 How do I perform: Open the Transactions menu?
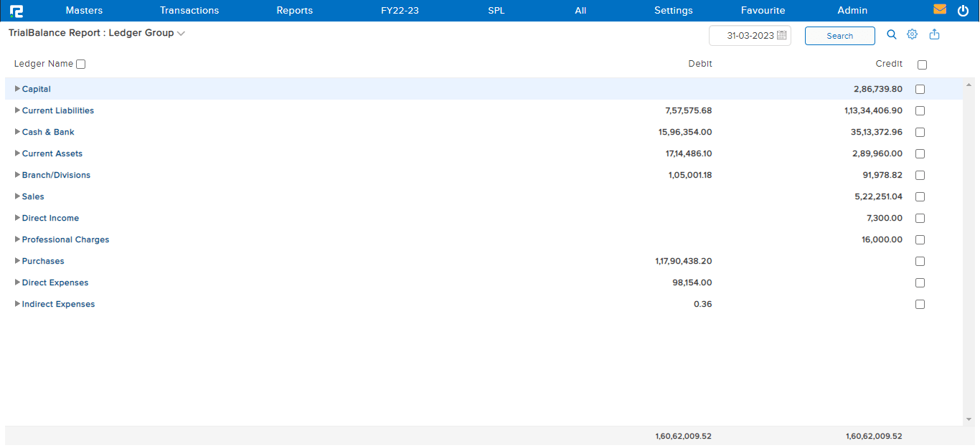(189, 11)
